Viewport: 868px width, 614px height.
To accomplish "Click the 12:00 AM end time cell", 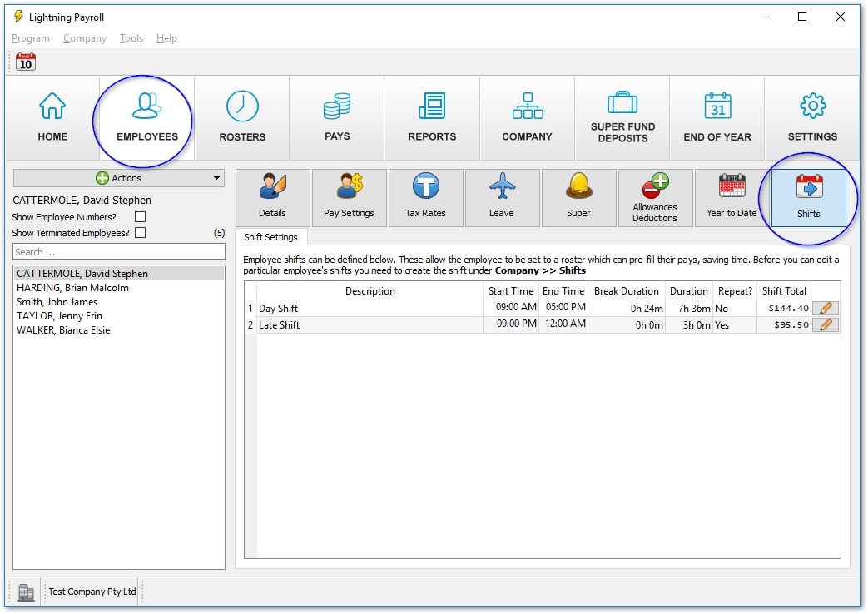I will 563,324.
